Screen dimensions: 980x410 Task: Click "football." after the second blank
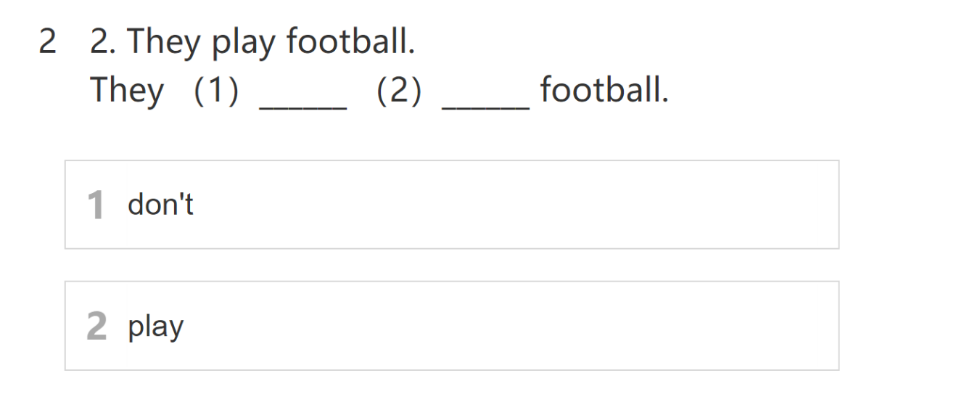pyautogui.click(x=604, y=91)
